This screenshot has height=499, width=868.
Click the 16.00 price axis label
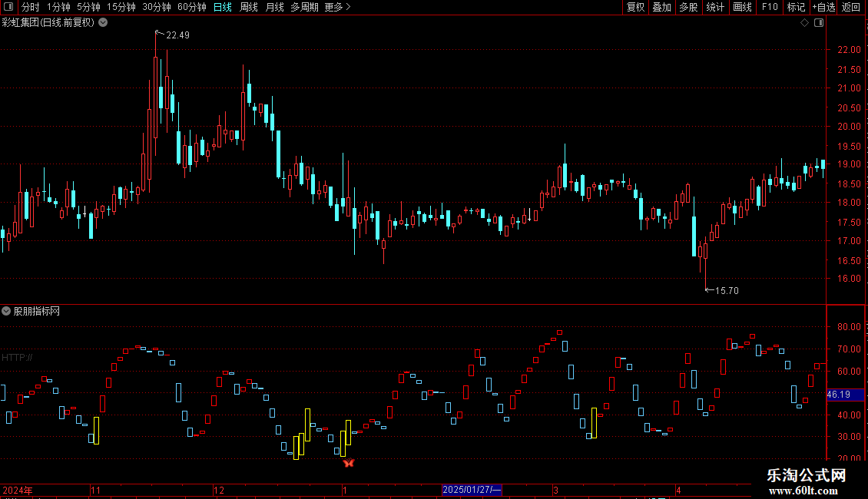[849, 279]
